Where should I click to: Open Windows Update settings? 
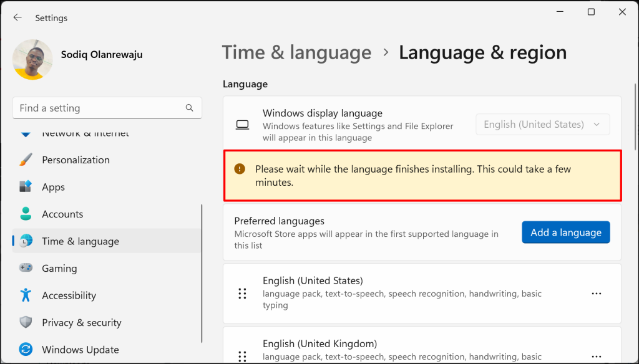coord(107,350)
